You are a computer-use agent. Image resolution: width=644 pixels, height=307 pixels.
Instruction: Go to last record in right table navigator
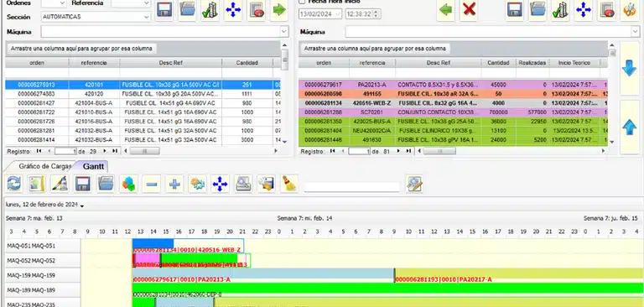pos(408,151)
